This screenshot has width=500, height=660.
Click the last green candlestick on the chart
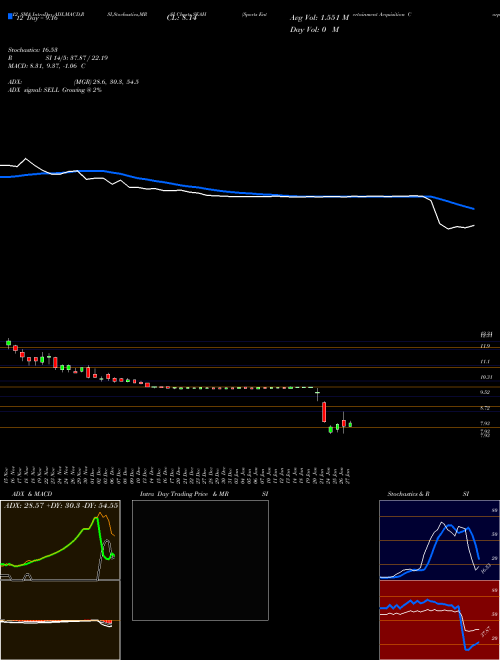point(350,424)
